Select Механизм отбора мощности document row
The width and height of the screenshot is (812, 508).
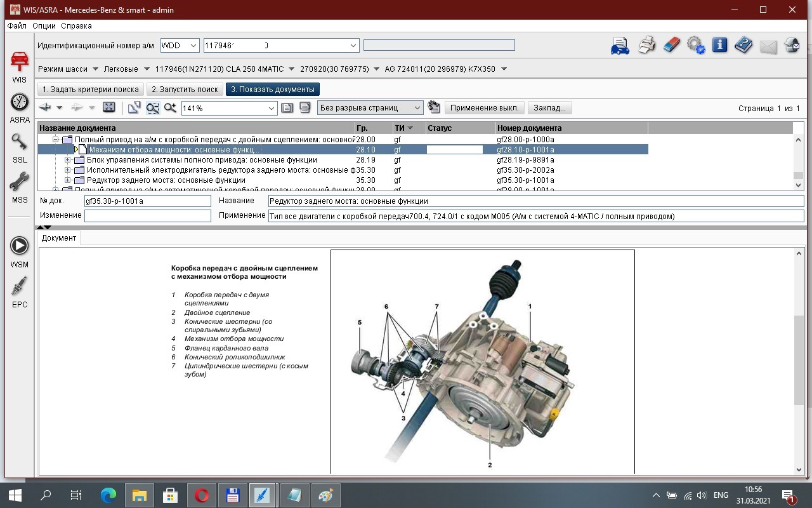click(x=343, y=150)
